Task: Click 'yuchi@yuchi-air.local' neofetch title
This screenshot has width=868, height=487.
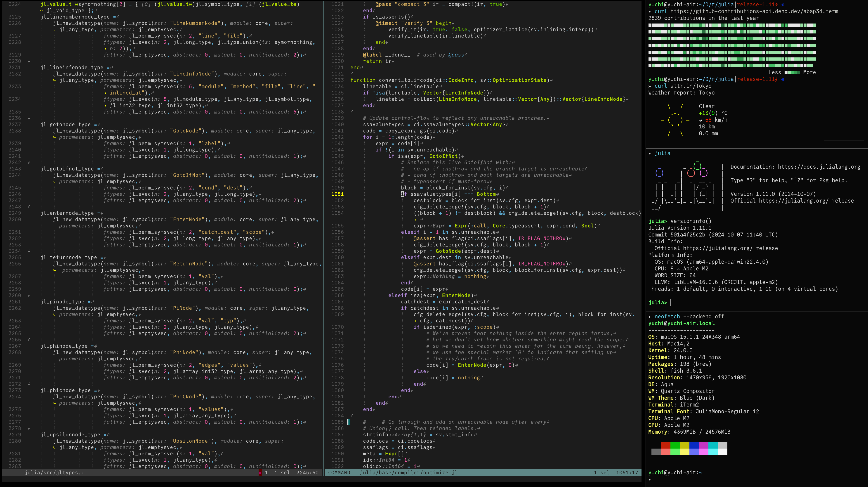Action: [681, 323]
